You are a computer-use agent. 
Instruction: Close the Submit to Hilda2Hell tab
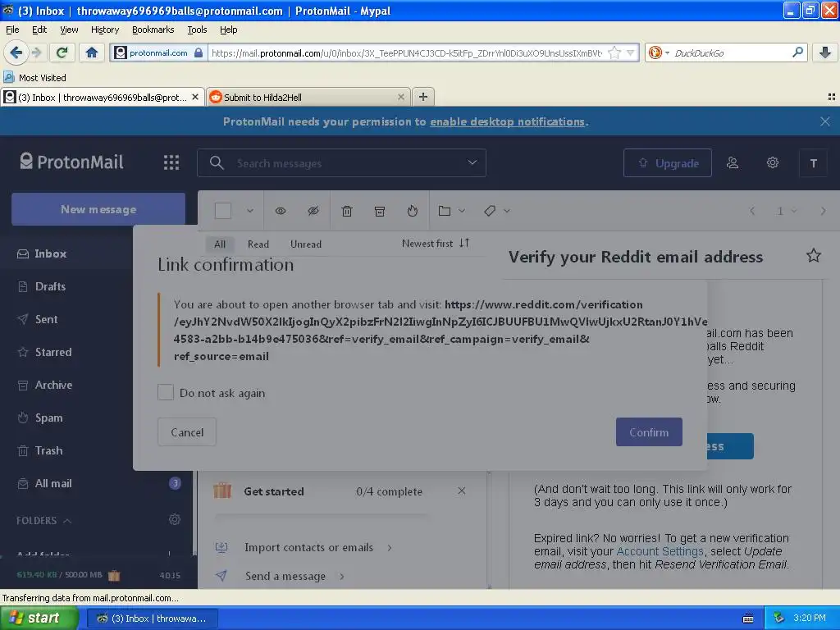pyautogui.click(x=400, y=97)
